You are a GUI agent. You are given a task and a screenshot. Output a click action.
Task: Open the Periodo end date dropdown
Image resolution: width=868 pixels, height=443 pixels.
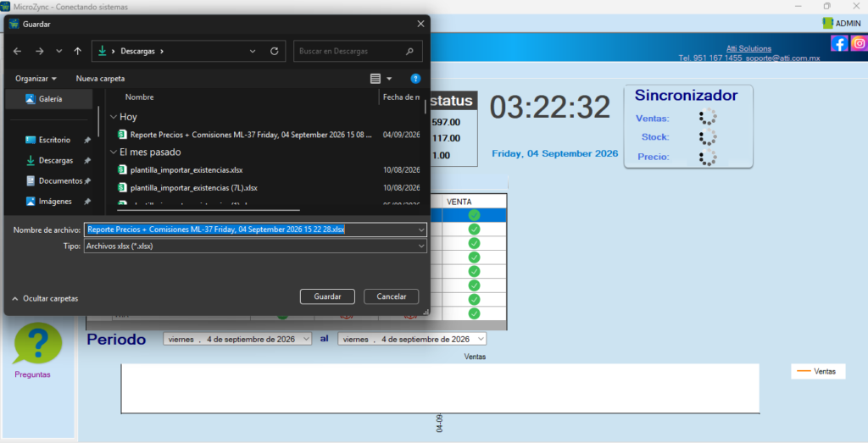[x=481, y=339]
